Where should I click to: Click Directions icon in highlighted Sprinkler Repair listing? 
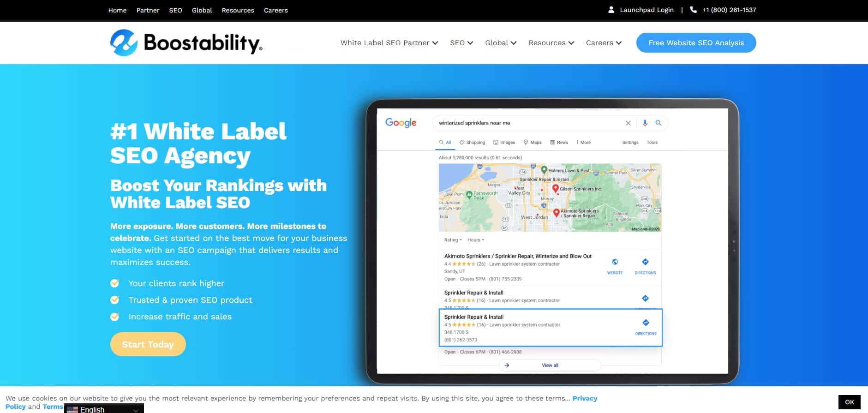pos(646,323)
